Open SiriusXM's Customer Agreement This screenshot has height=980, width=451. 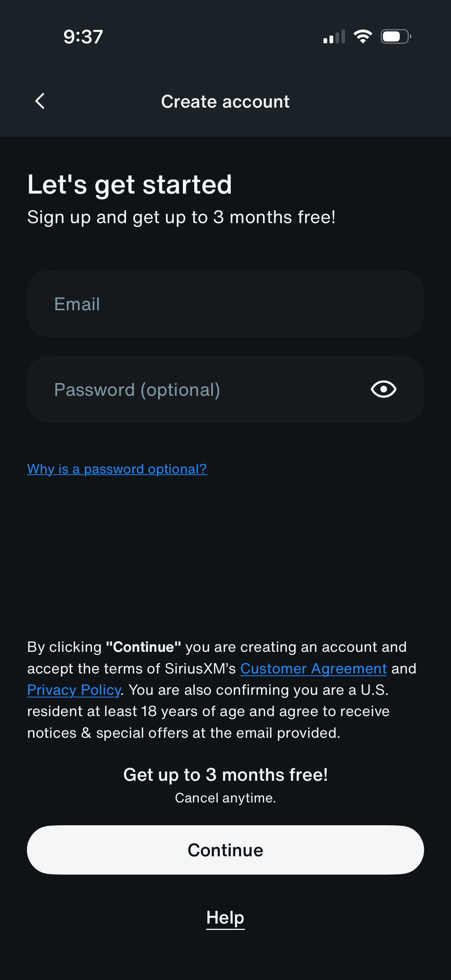[313, 668]
